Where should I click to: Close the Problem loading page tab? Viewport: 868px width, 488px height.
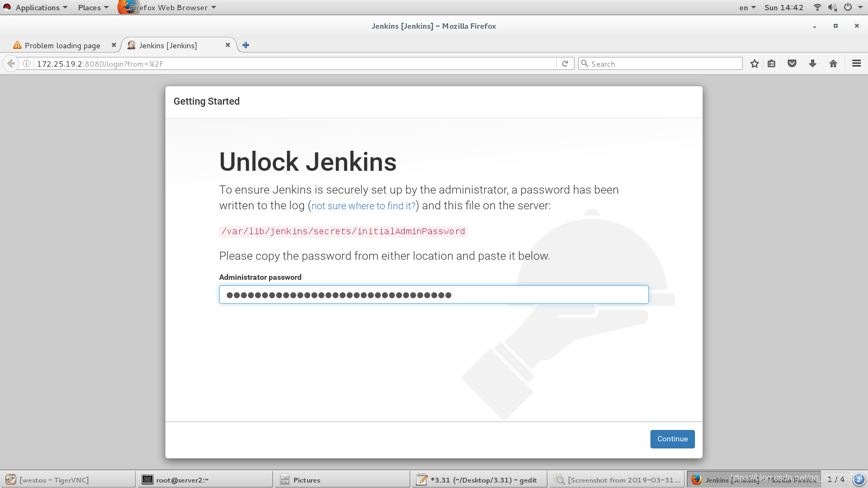[113, 45]
